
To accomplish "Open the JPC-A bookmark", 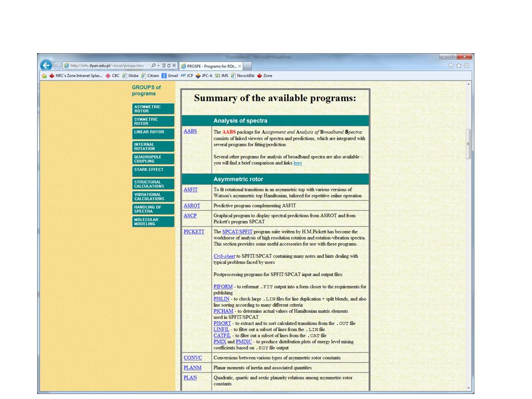I will (204, 76).
